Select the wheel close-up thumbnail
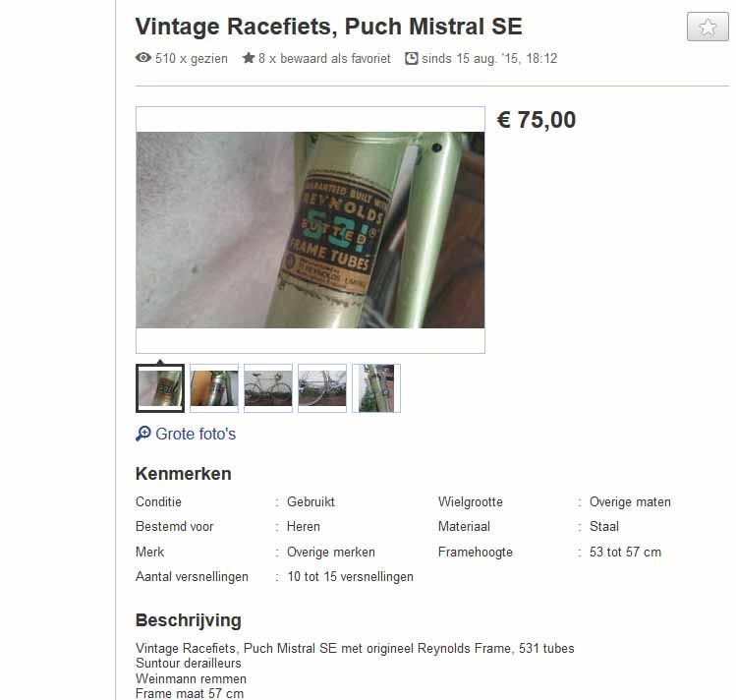The image size is (736, 700). (x=322, y=388)
